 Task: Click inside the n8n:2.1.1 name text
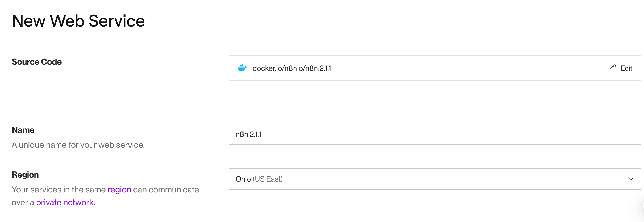pos(248,134)
